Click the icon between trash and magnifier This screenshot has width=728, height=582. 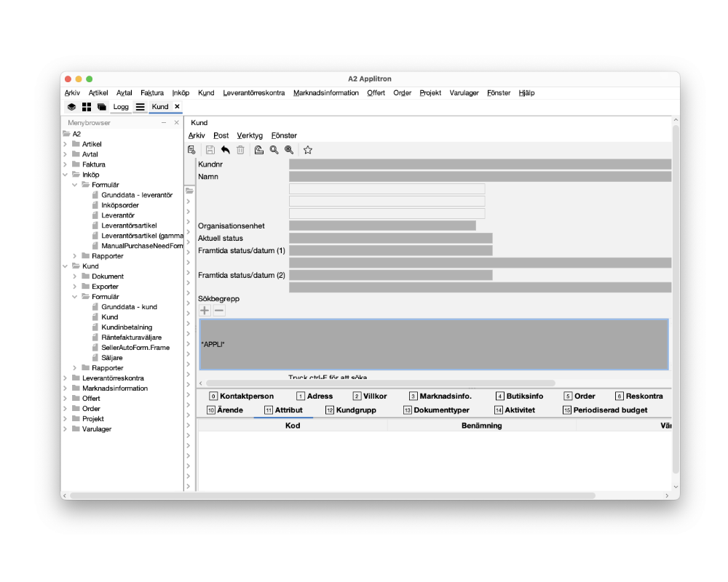[x=259, y=150]
